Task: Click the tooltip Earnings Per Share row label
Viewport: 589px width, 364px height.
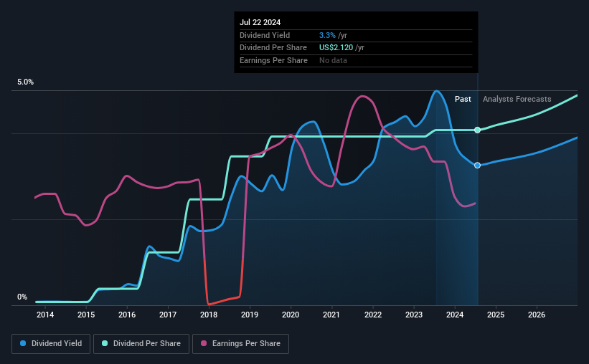Action: point(273,60)
